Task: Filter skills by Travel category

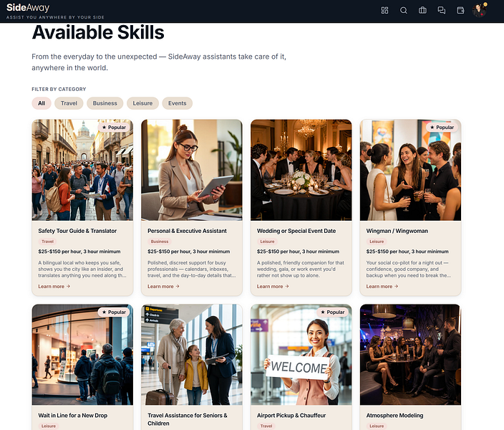Action: pos(69,103)
